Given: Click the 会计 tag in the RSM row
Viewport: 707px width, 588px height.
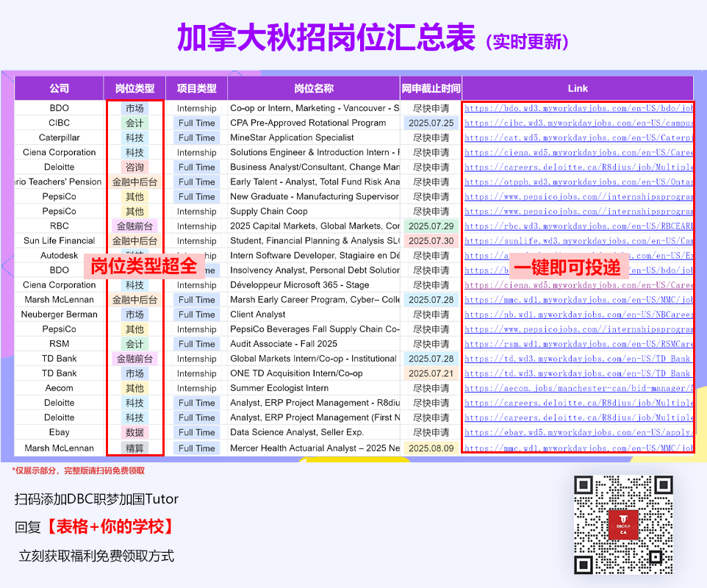Looking at the screenshot, I should point(134,344).
